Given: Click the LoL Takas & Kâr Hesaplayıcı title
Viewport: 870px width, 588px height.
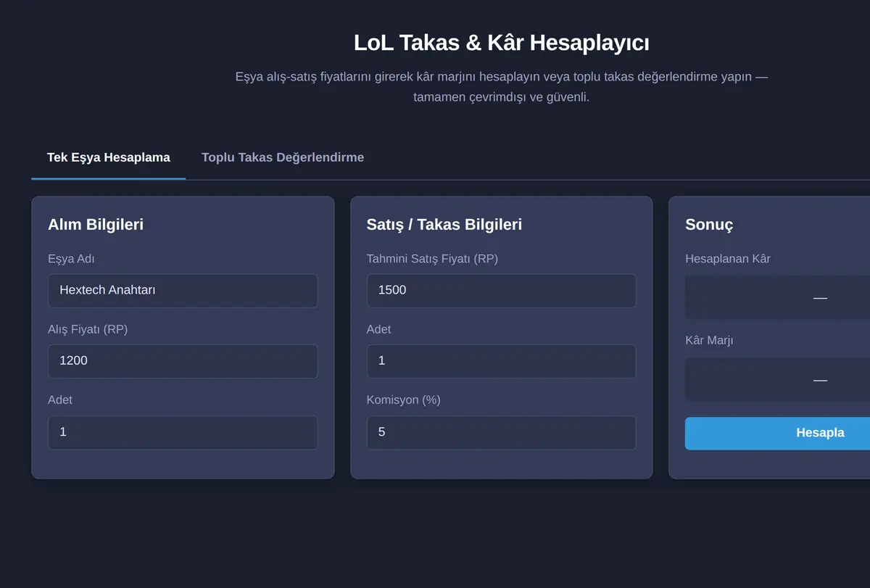Looking at the screenshot, I should pyautogui.click(x=502, y=43).
